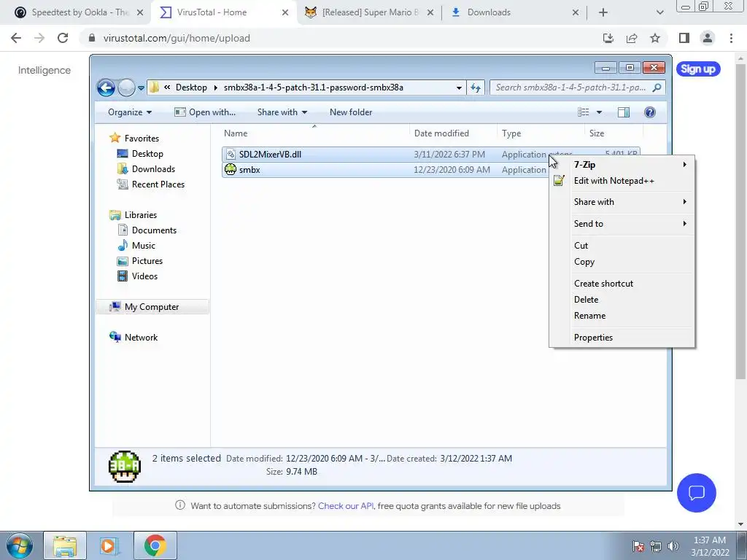Open the Chrome three-dot menu

pos(731,38)
